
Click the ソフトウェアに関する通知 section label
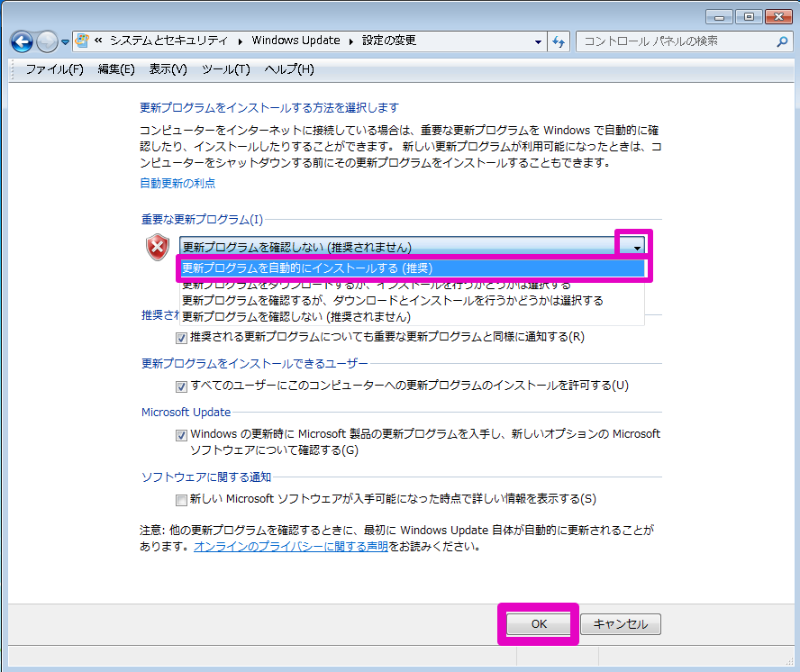[x=206, y=477]
